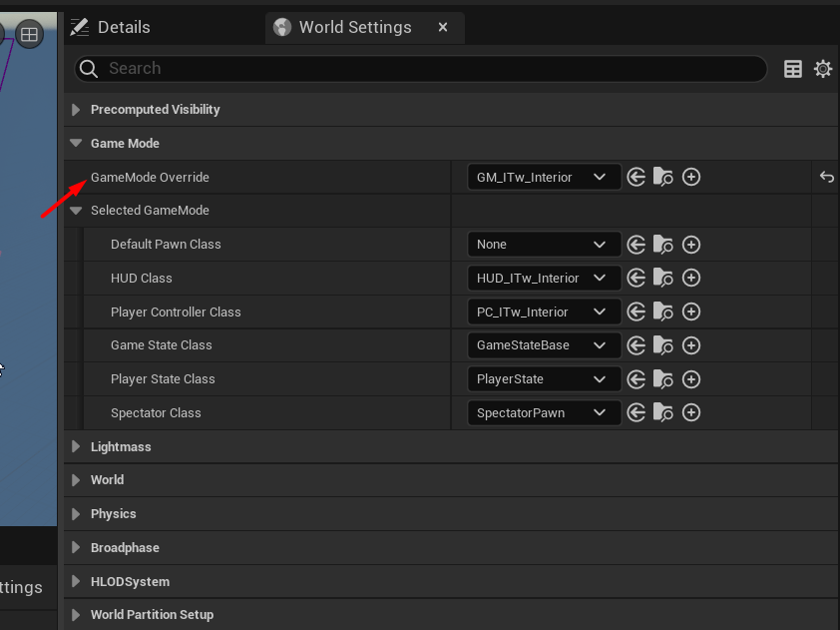Viewport: 840px width, 630px height.
Task: Expand the Precomputed Visibility section
Action: pos(76,110)
